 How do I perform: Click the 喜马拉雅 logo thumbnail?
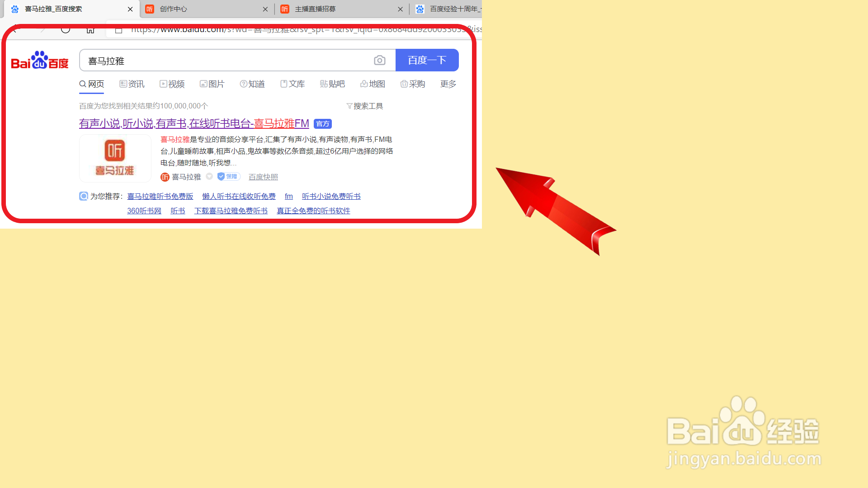[x=115, y=158]
